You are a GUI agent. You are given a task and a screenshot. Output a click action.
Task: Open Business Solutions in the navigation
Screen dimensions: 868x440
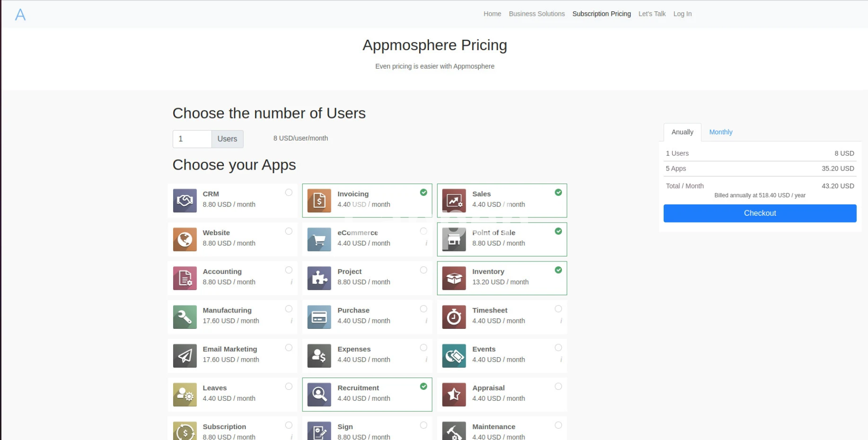537,14
